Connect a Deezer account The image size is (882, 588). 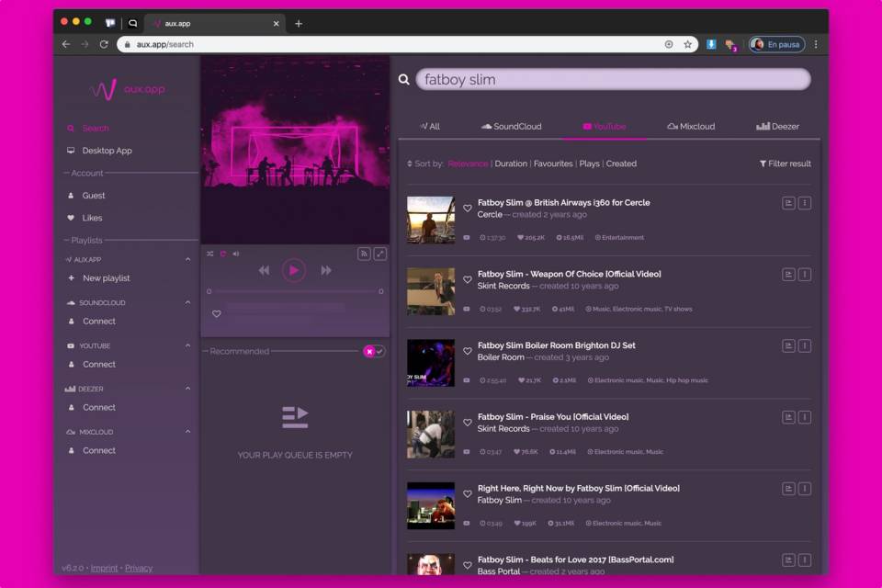click(x=92, y=407)
